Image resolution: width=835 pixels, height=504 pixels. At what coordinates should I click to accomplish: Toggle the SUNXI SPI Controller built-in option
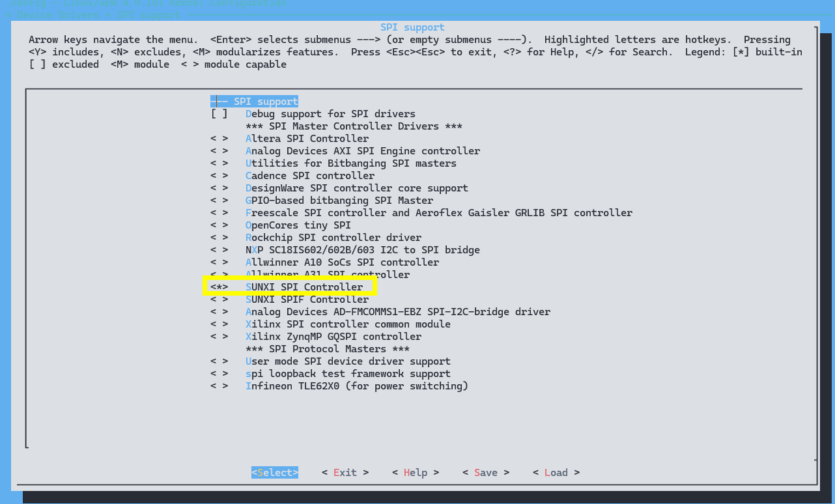point(219,287)
